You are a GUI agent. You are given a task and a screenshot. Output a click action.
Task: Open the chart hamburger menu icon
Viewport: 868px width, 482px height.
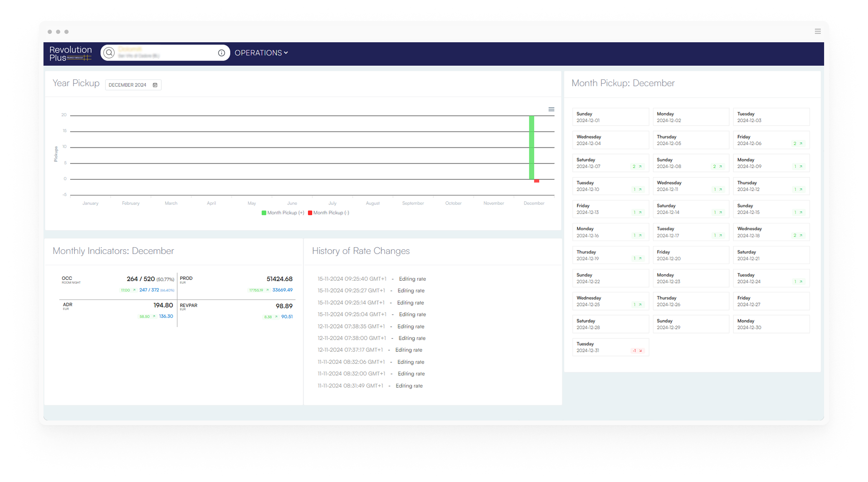[551, 110]
